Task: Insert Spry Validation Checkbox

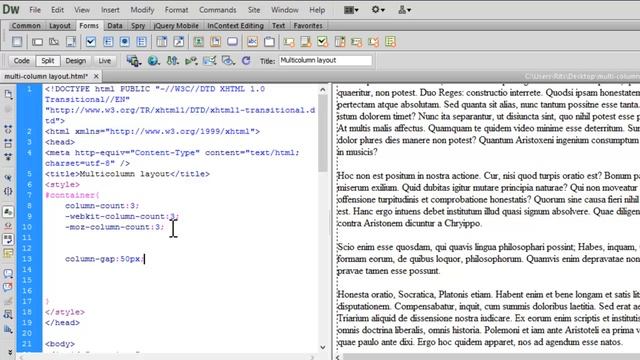Action: click(x=322, y=42)
